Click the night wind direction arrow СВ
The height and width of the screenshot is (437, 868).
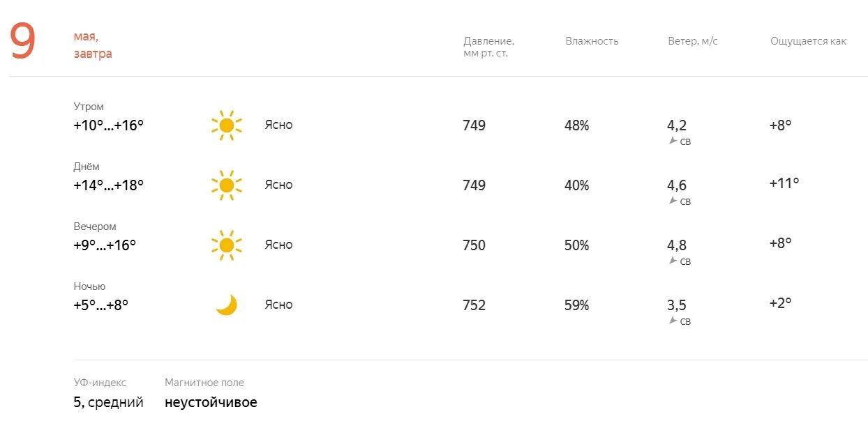click(673, 321)
